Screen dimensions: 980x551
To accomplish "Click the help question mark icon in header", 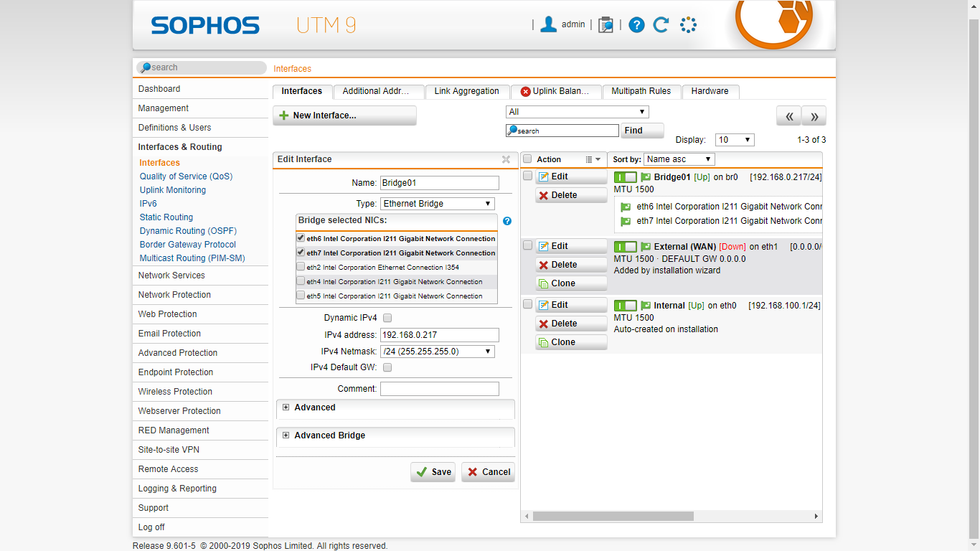I will pyautogui.click(x=636, y=25).
